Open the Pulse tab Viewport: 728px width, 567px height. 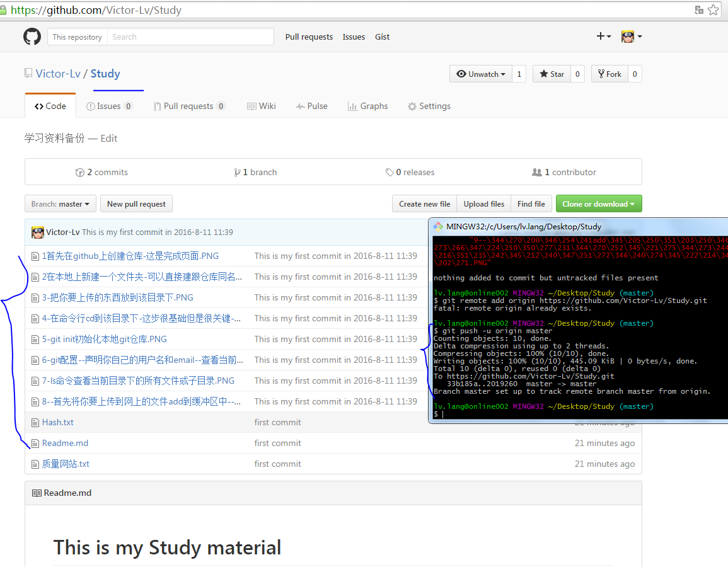coord(311,106)
